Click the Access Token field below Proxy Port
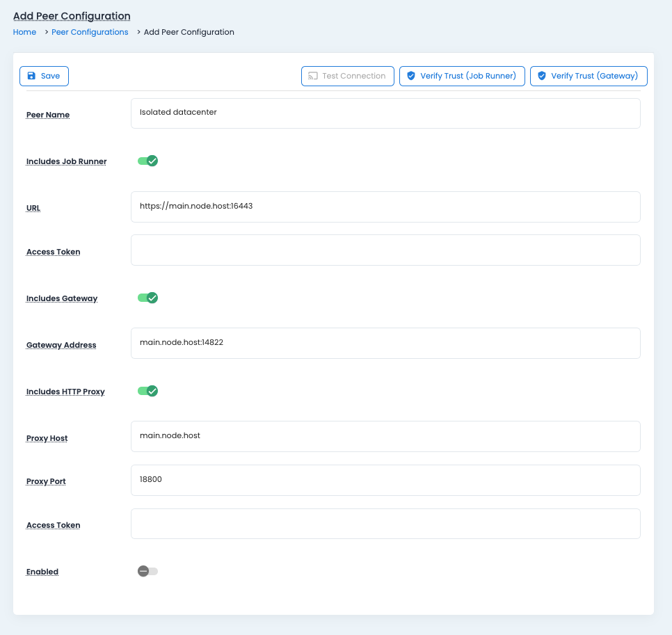Screen dimensions: 672x635 point(385,524)
